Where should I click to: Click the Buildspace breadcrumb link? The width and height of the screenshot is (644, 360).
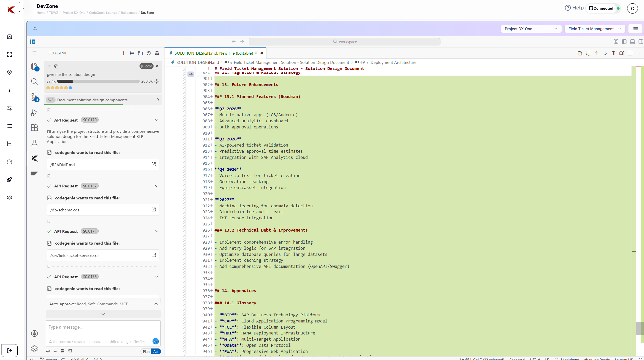pos(129,13)
